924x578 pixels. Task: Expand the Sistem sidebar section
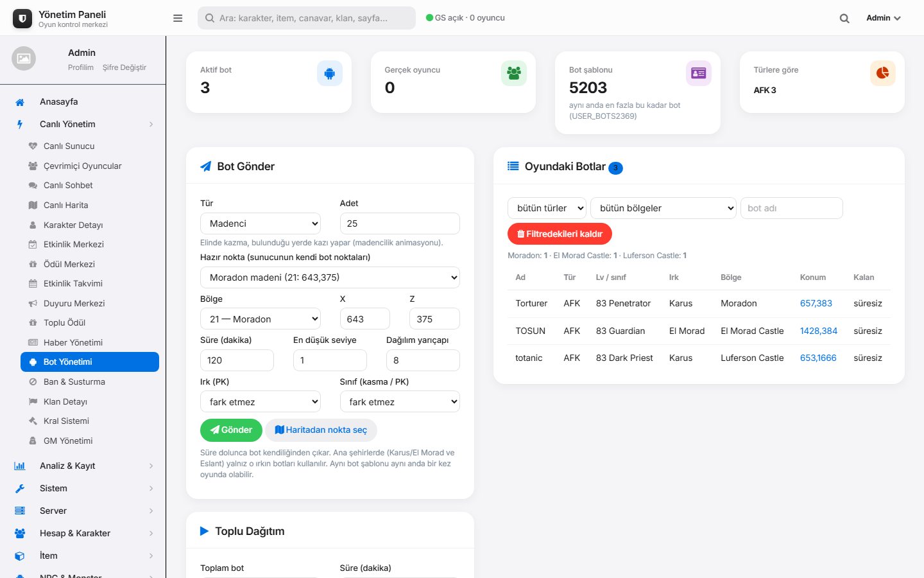click(83, 489)
